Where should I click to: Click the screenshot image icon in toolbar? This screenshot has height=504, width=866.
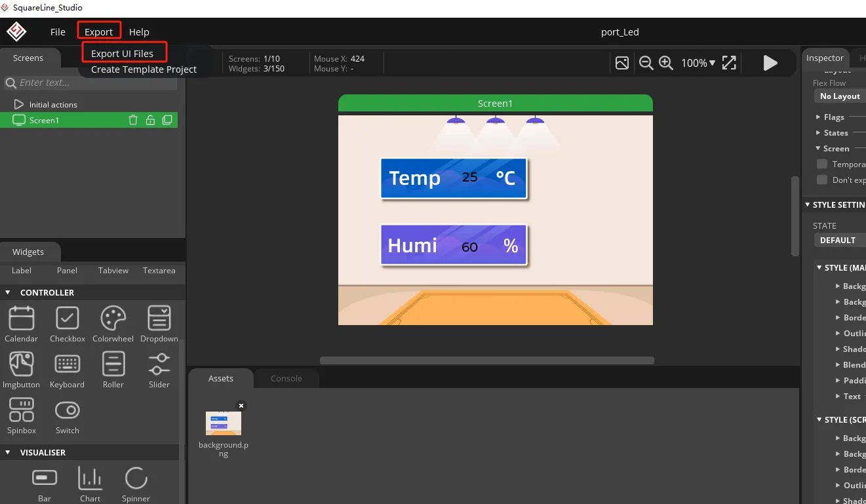[622, 63]
